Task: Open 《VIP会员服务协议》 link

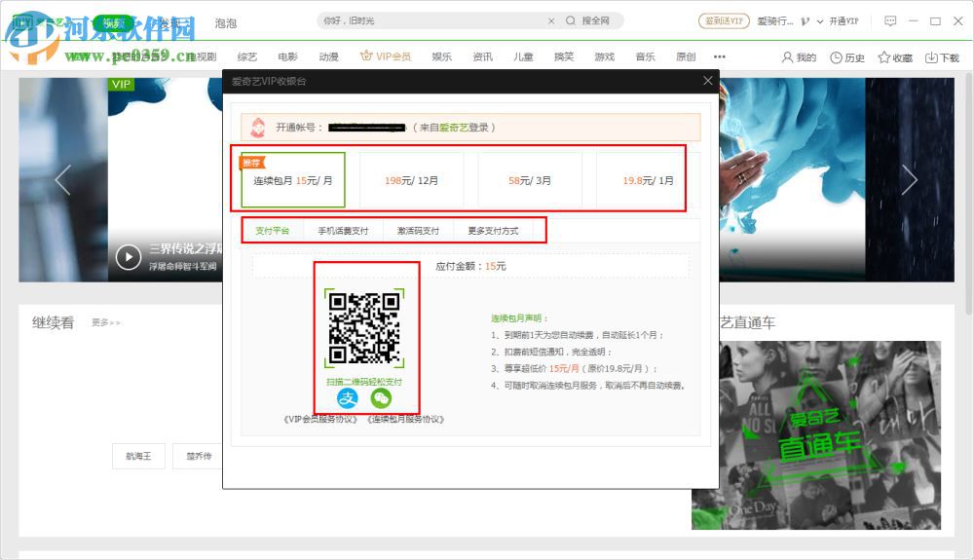Action: click(320, 419)
